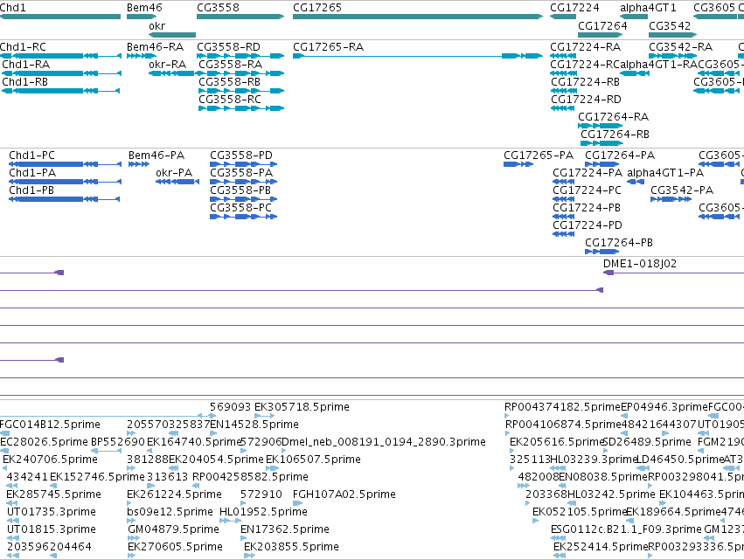Select the okr-PA protein label

click(x=174, y=173)
